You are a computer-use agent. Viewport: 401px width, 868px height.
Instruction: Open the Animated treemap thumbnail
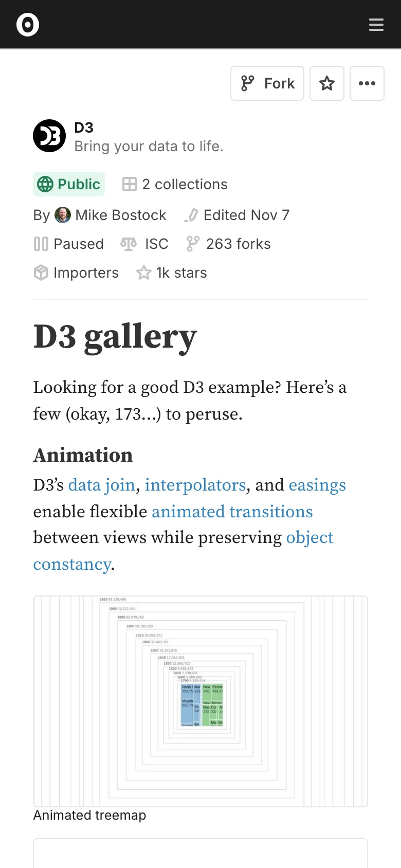pyautogui.click(x=200, y=701)
